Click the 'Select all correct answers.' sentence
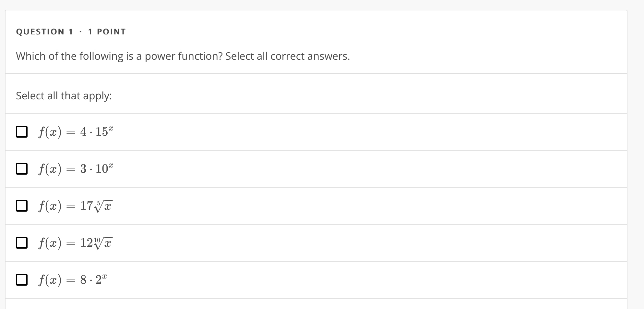Screen dimensions: 644x309 coord(288,56)
